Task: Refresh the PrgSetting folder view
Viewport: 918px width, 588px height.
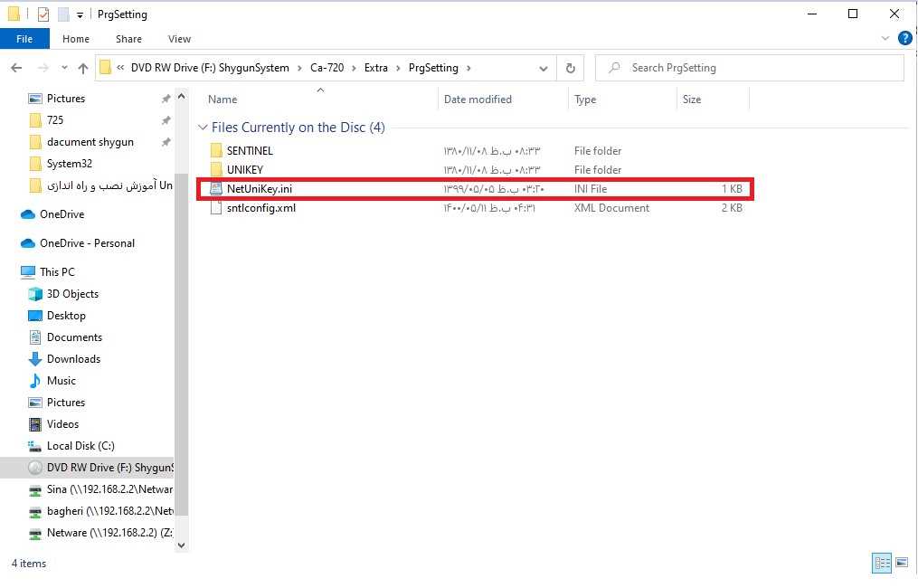Action: pyautogui.click(x=570, y=68)
